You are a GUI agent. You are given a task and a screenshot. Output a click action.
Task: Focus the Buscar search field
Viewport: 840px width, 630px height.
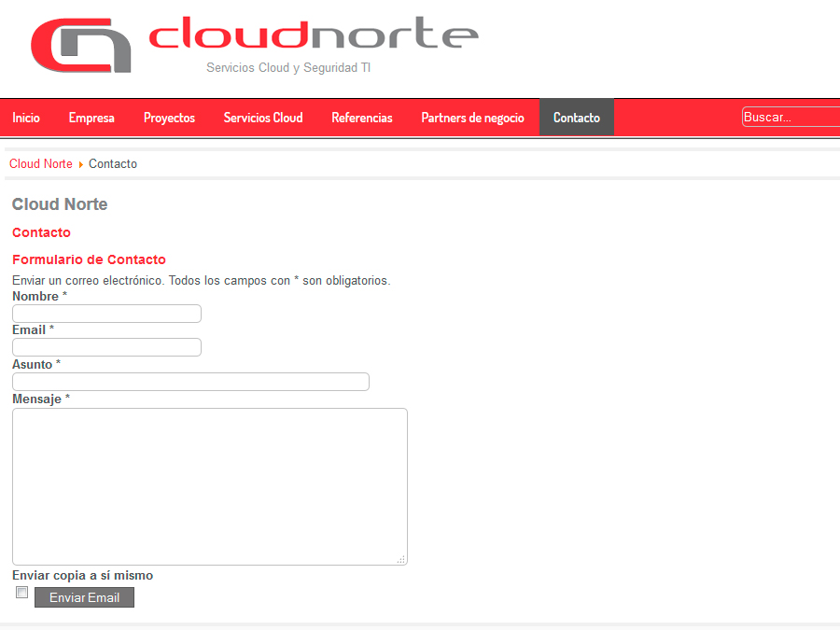[x=791, y=117]
